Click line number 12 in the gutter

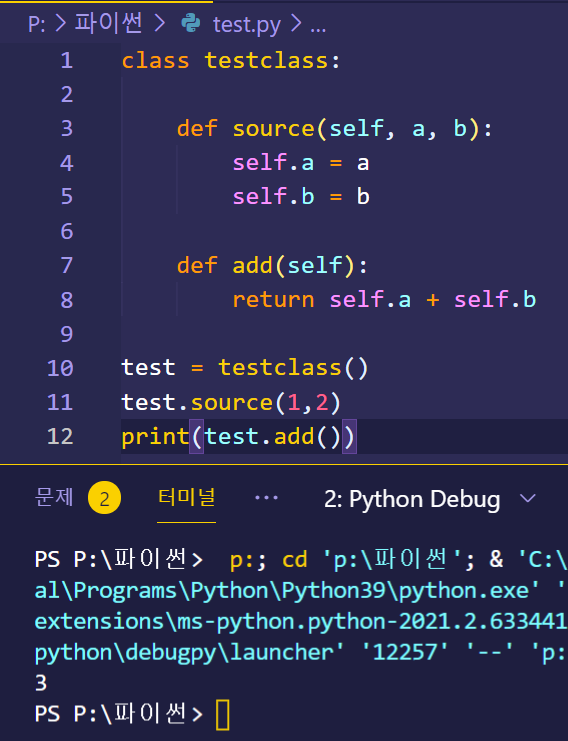60,436
